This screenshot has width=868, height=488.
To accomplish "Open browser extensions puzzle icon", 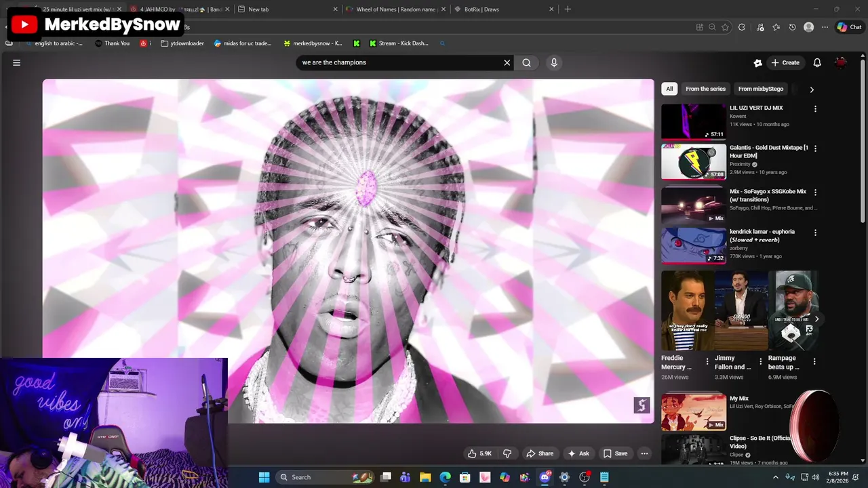I will click(x=741, y=27).
